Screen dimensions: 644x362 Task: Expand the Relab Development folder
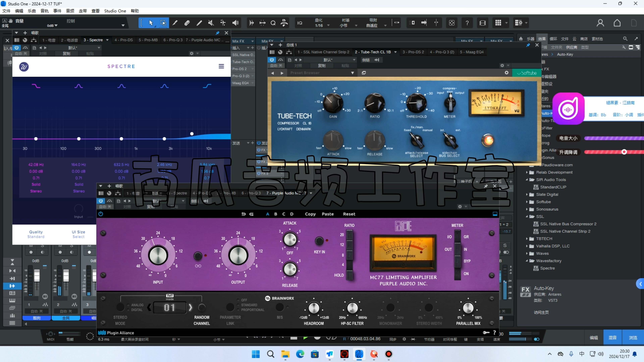click(526, 172)
